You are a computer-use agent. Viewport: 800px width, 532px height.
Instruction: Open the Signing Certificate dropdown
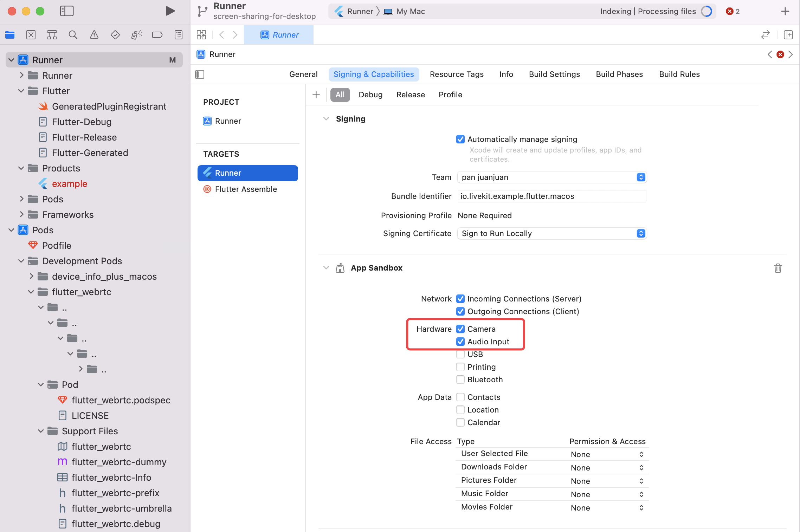552,233
